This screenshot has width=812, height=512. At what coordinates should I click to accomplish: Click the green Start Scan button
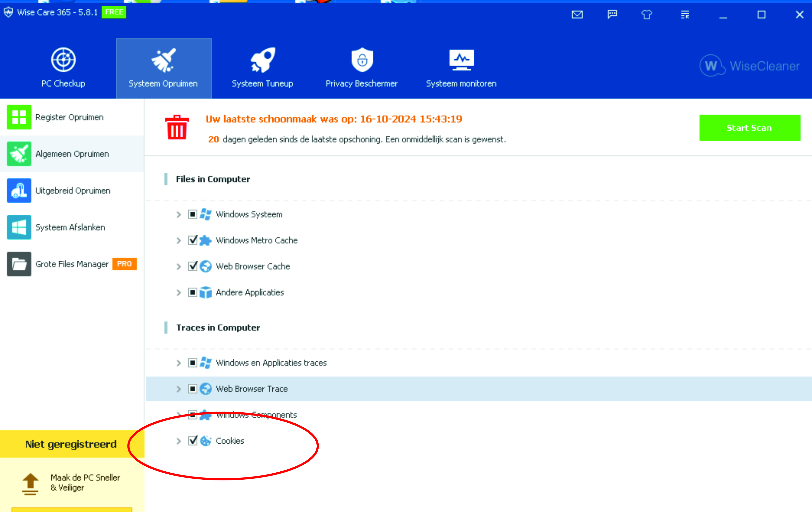(x=749, y=128)
